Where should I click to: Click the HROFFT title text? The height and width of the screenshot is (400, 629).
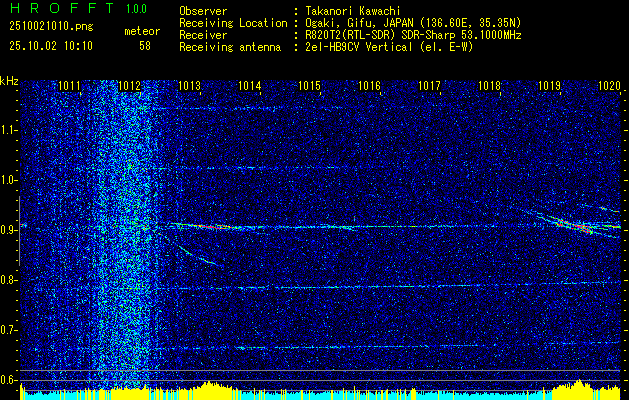pos(62,8)
